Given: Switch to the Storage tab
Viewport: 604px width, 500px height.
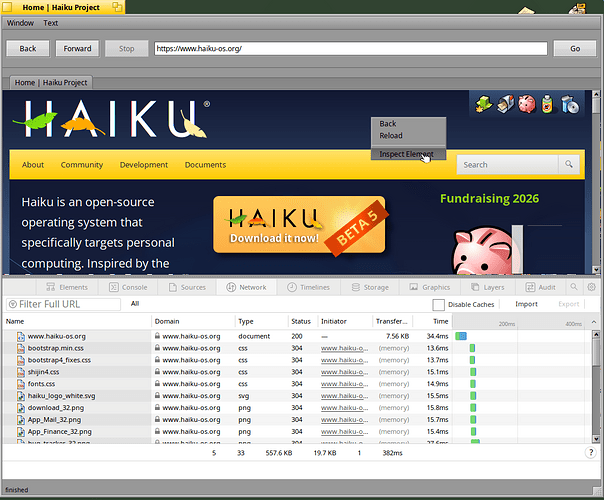Looking at the screenshot, I should tap(370, 287).
